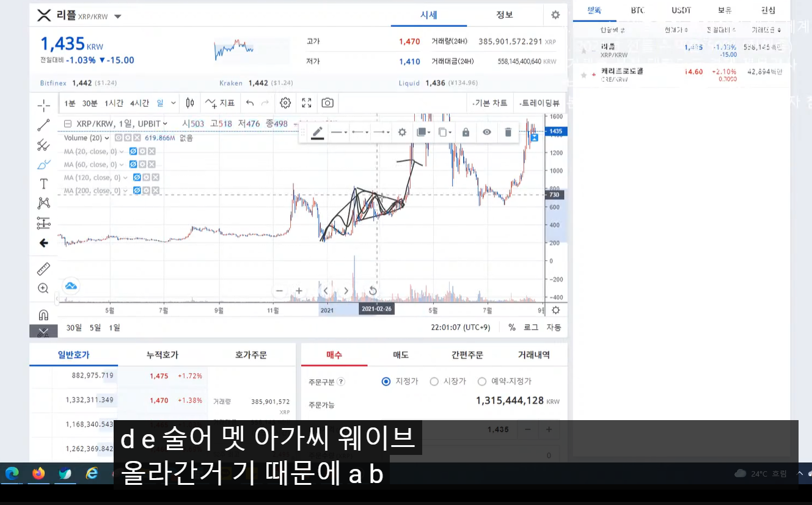Image resolution: width=812 pixels, height=505 pixels.
Task: Open the page settings gear near 정보 tab
Action: click(555, 15)
